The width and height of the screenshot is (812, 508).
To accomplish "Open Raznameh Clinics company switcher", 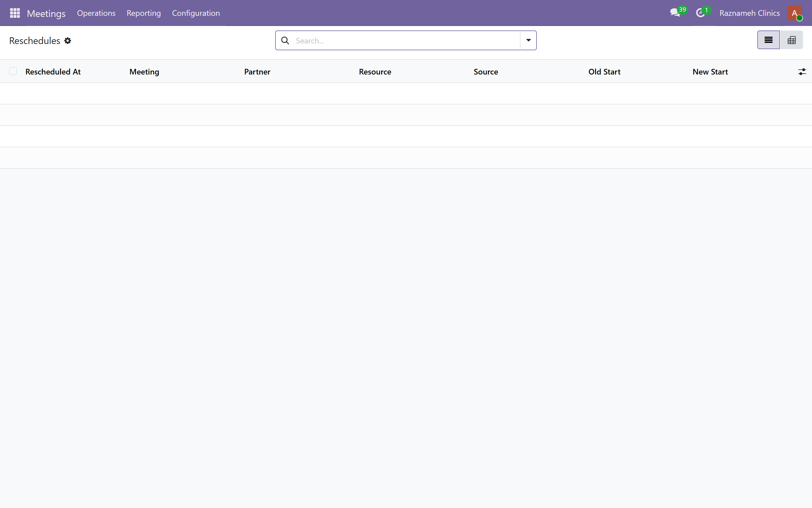I will (750, 13).
